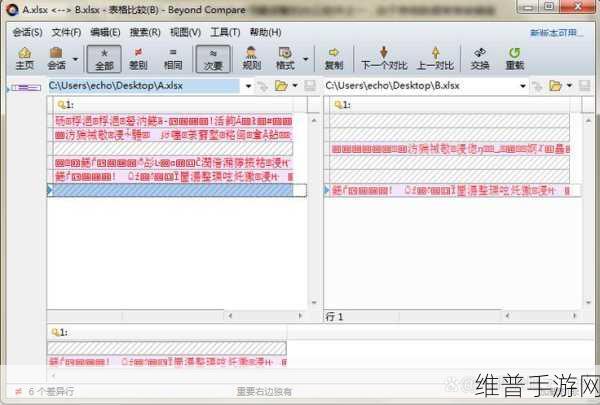Go to the 主页 home view
Viewport: 600px width, 405px height.
tap(24, 59)
